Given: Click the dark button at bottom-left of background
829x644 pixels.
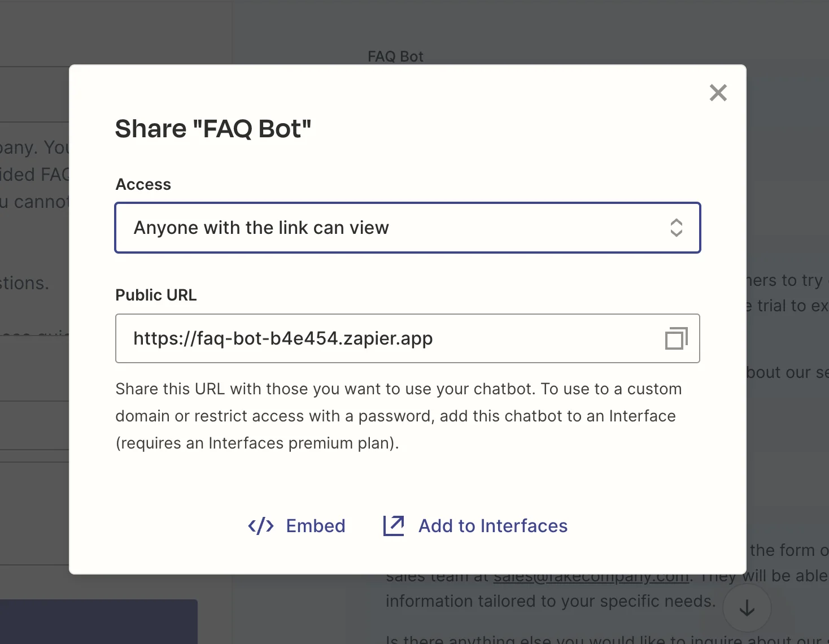Looking at the screenshot, I should coord(99,621).
